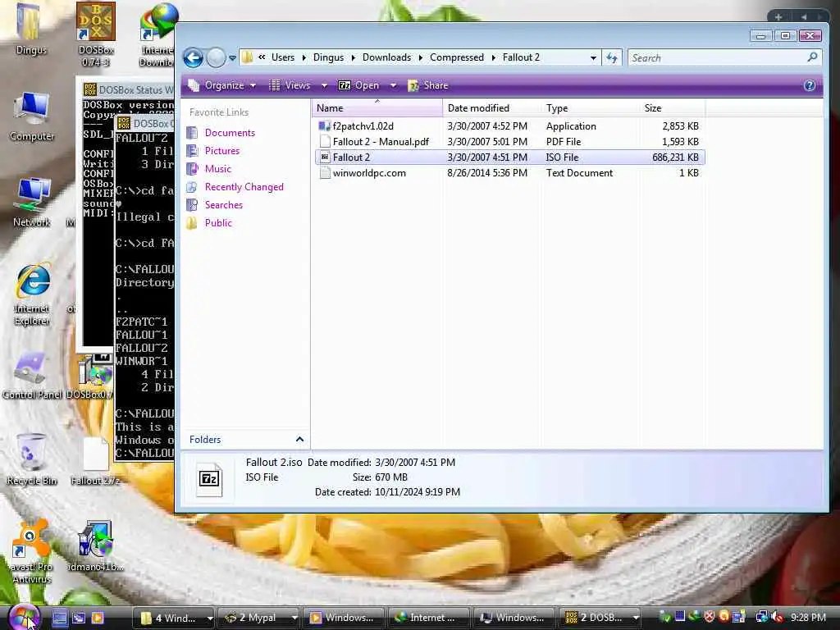Image resolution: width=840 pixels, height=630 pixels.
Task: Click 686,231 KB size cell
Action: pos(675,157)
